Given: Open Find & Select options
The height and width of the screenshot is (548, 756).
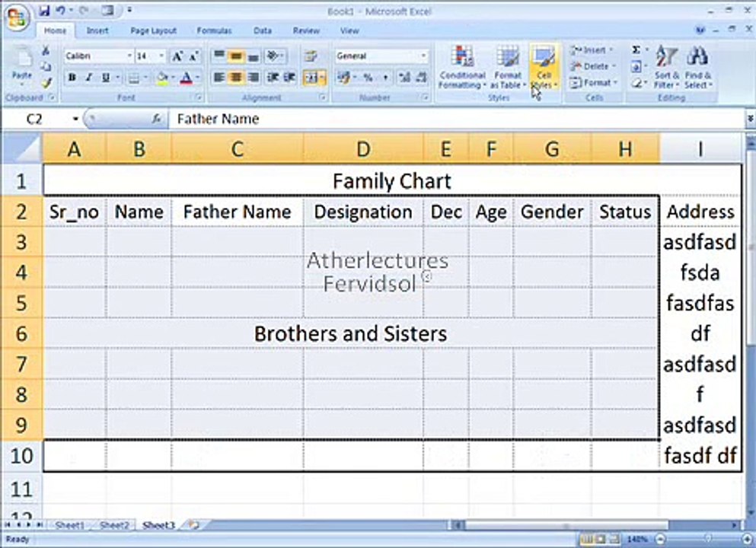Looking at the screenshot, I should coord(697,68).
